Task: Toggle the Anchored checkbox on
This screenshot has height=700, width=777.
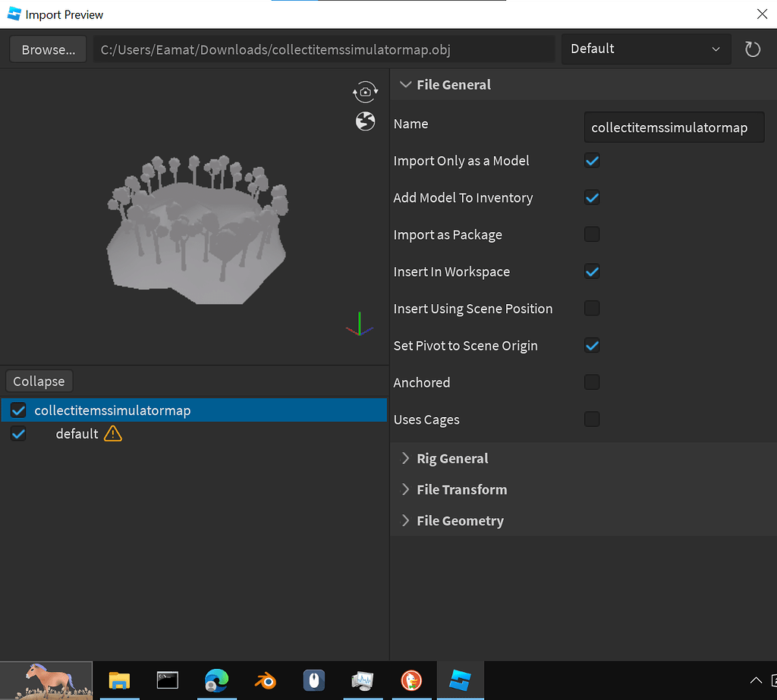Action: pyautogui.click(x=592, y=382)
